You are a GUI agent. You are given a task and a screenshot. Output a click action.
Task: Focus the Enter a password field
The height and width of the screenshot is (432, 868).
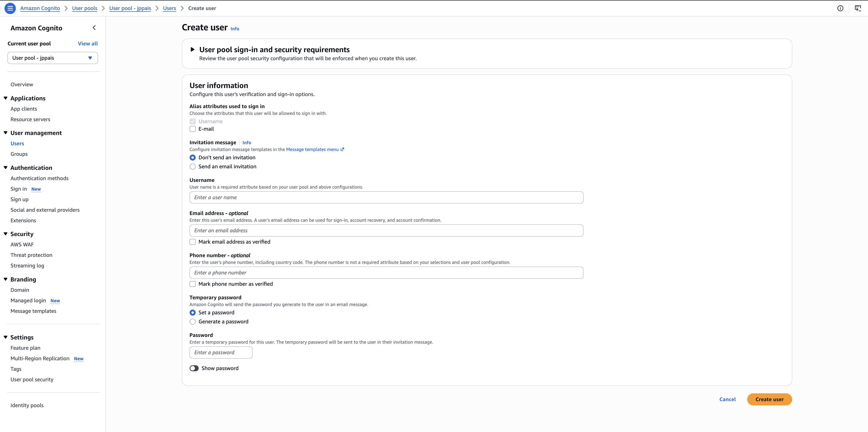(x=221, y=352)
